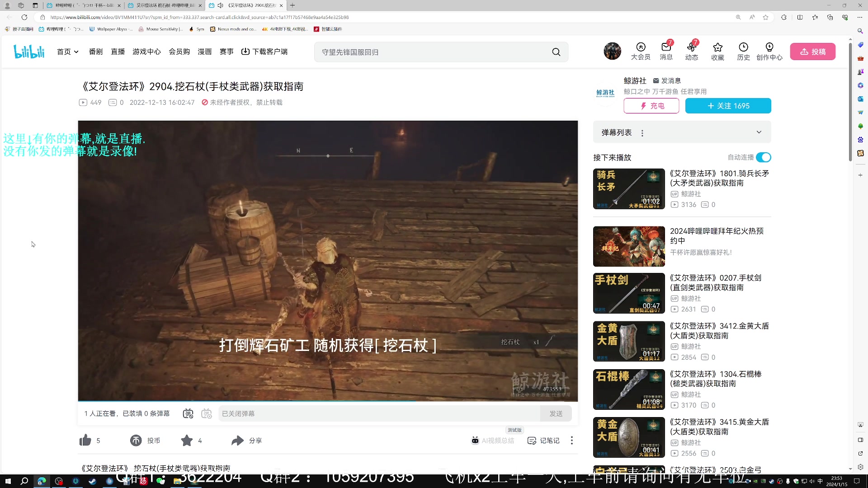Open the 记笔记 notes icon

pyautogui.click(x=532, y=441)
